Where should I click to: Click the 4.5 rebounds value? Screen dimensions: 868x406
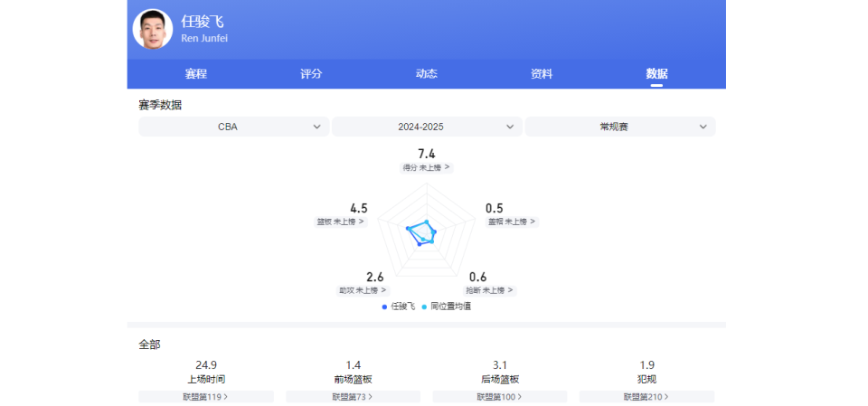click(359, 208)
